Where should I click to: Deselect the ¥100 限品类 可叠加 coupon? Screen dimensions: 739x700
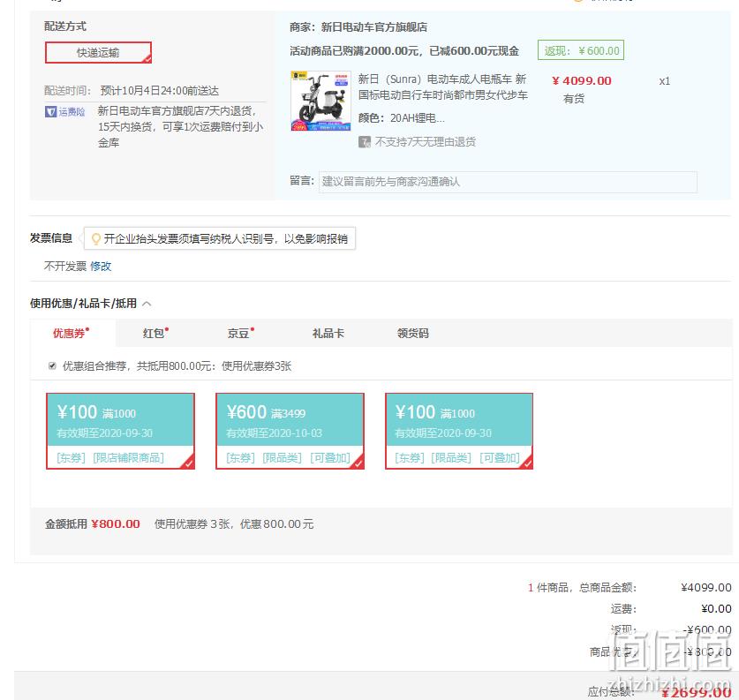coord(459,431)
